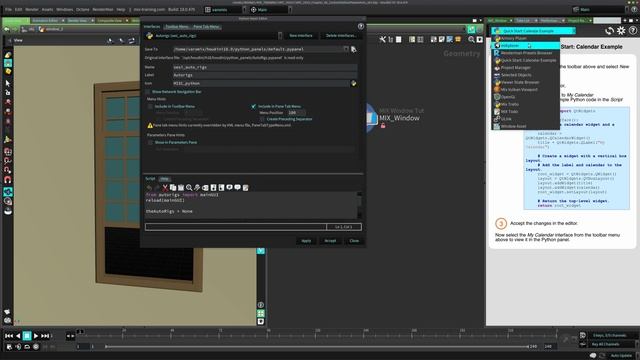Choose Selected Objects from interface list
Screen dimensions: 640x360
click(x=526, y=75)
